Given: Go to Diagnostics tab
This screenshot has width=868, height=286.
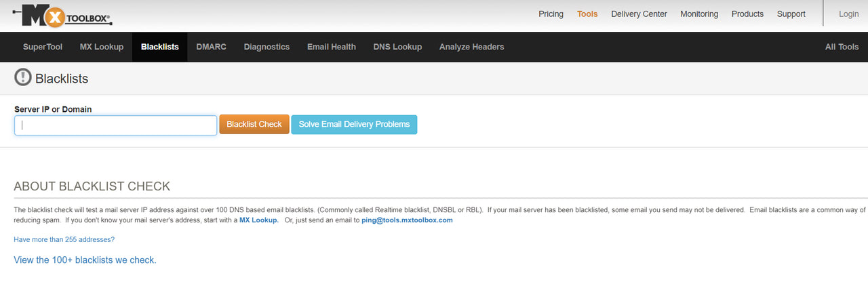Looking at the screenshot, I should [x=267, y=47].
